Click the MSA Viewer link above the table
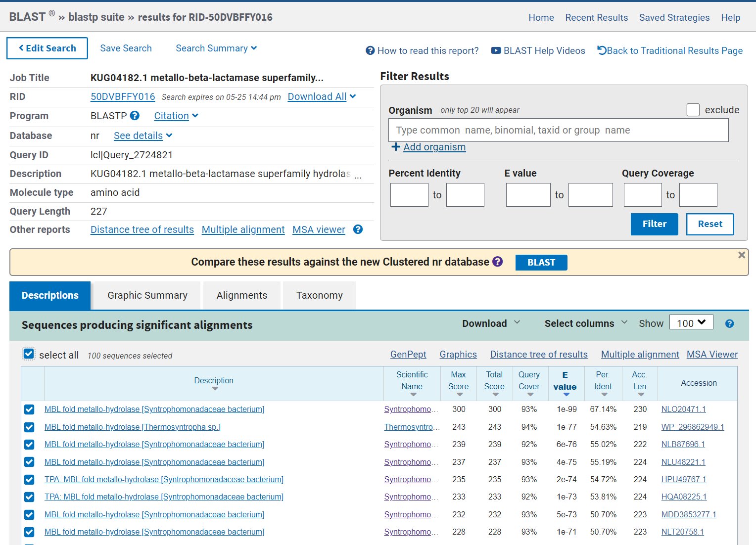 click(712, 354)
